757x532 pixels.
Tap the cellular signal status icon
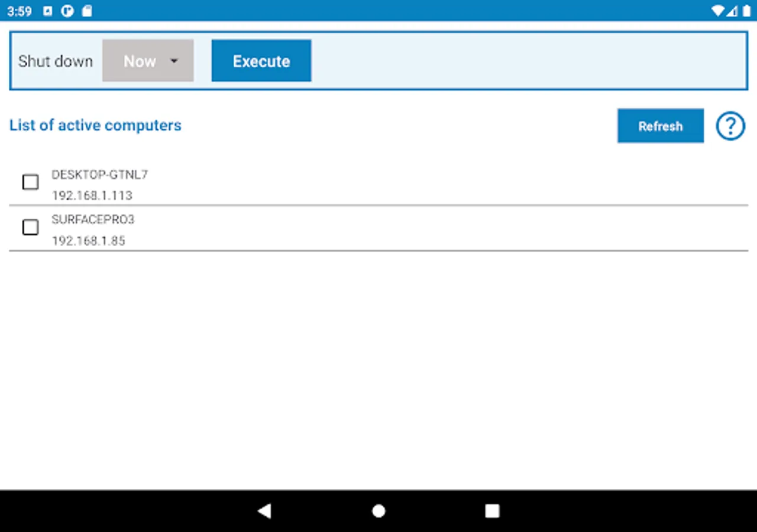point(733,11)
